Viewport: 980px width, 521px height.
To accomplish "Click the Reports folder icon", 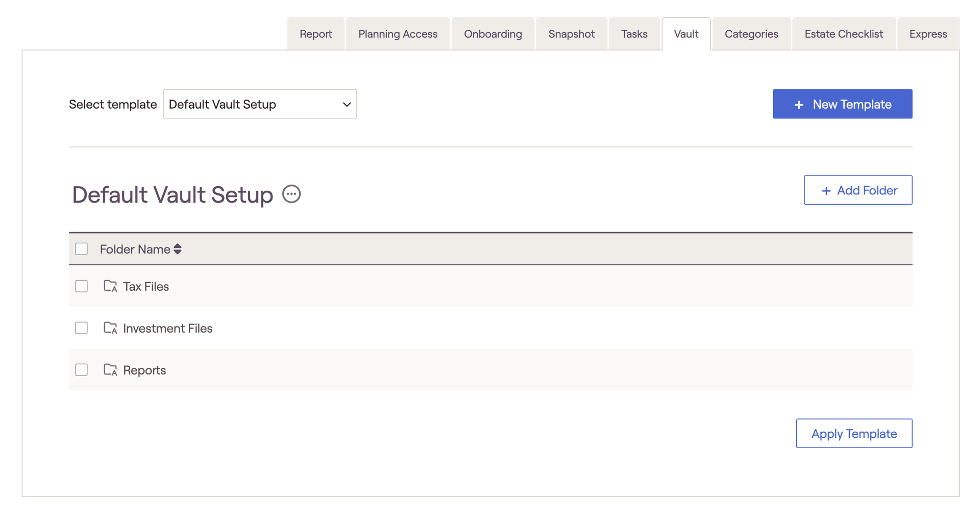I will click(x=110, y=370).
